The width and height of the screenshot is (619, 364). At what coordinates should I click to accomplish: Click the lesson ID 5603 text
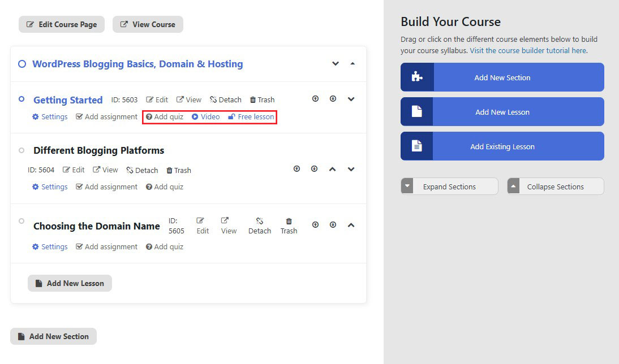(x=124, y=100)
